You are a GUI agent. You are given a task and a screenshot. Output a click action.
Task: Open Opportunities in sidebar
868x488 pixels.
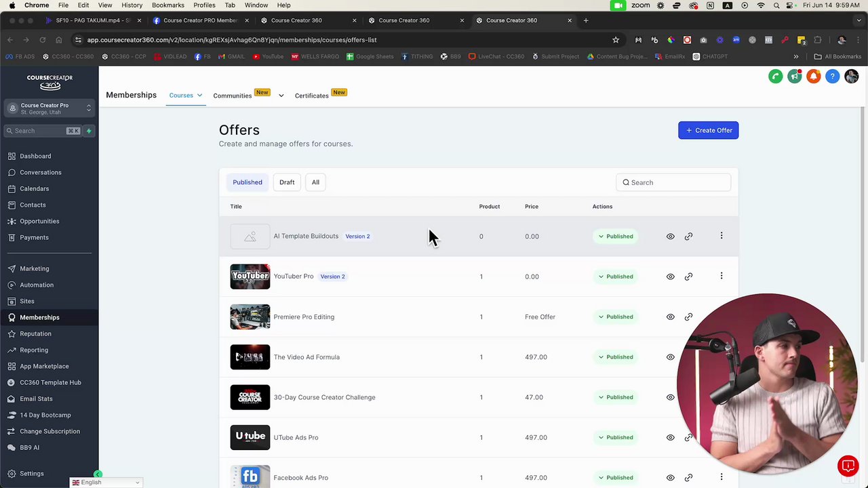pos(39,221)
